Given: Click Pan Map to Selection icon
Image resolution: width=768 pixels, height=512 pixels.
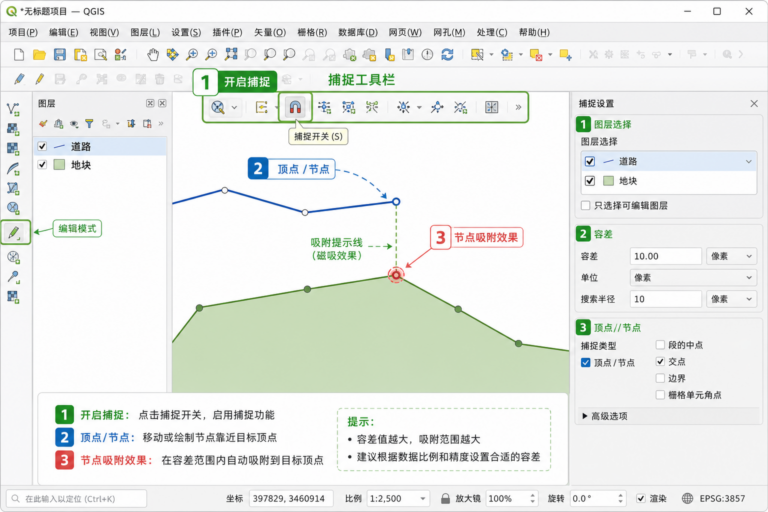Looking at the screenshot, I should pos(172,54).
